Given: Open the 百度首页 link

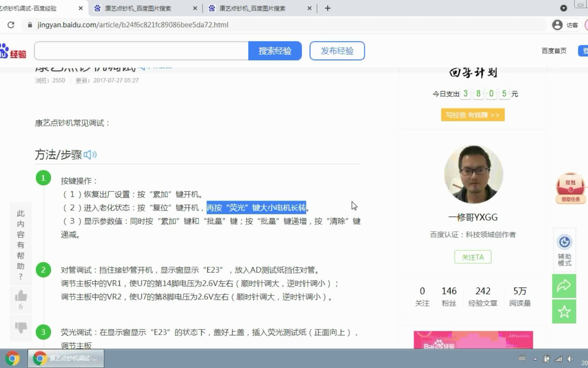Looking at the screenshot, I should coord(554,51).
